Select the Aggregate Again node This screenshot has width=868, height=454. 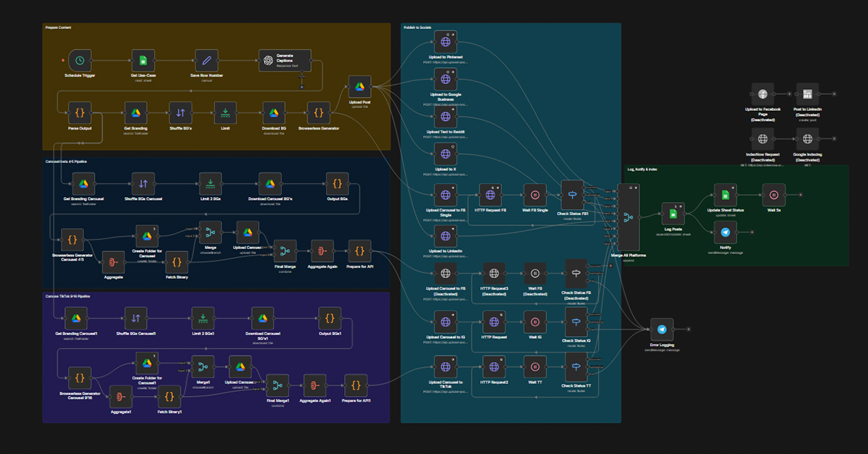[x=322, y=251]
